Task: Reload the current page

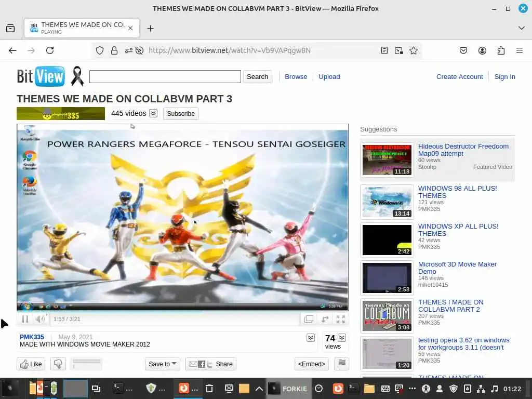Action: [x=50, y=50]
